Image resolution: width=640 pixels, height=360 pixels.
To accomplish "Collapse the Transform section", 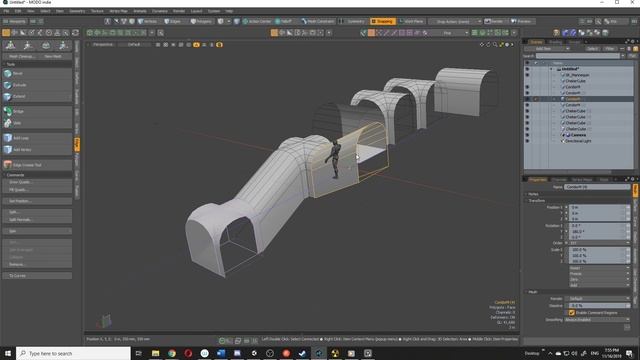I will point(527,200).
